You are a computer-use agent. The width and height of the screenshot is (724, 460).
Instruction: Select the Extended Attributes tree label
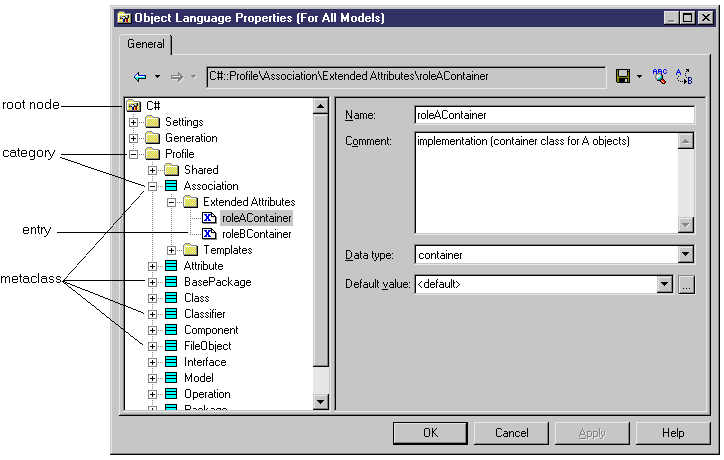[249, 202]
